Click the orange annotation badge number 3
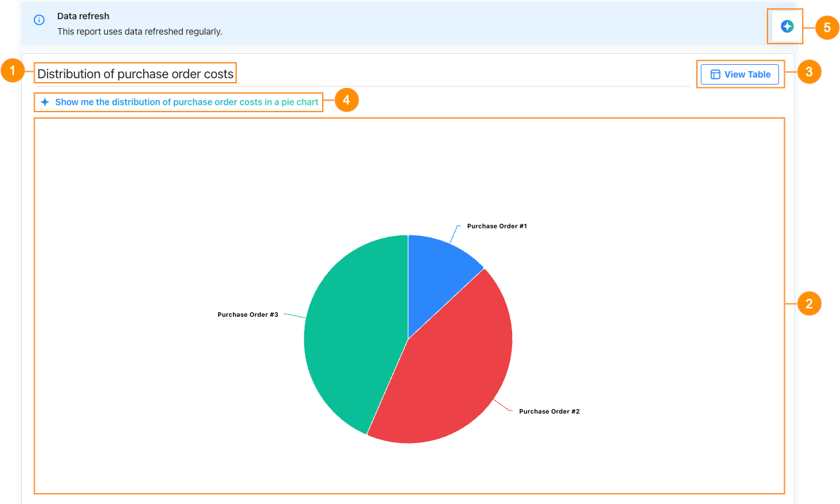Screen dimensions: 840x504 tap(809, 72)
